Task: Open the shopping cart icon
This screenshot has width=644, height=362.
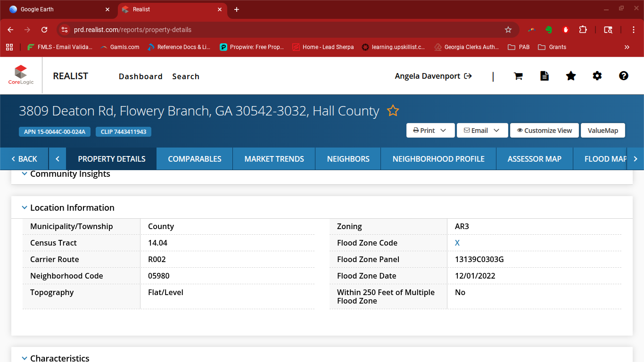Action: pos(518,76)
